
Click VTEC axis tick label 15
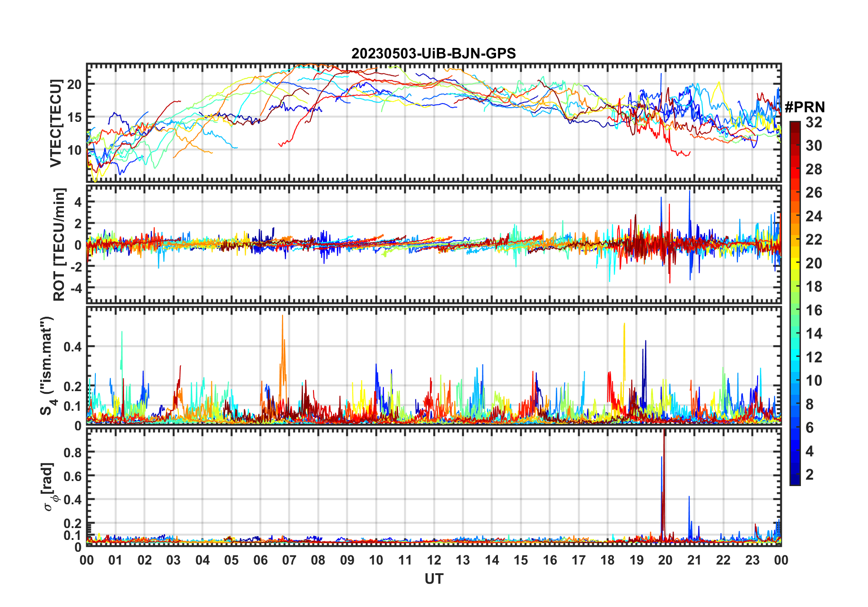point(74,117)
